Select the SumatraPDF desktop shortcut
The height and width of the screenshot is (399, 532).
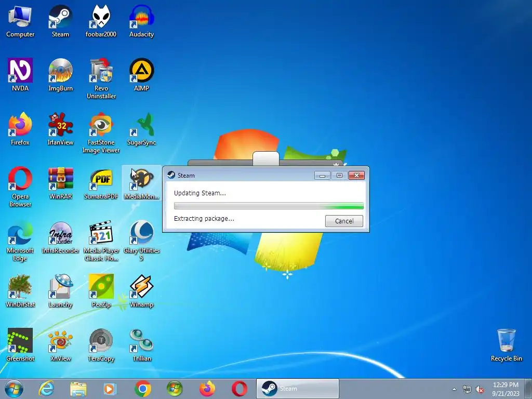click(101, 183)
